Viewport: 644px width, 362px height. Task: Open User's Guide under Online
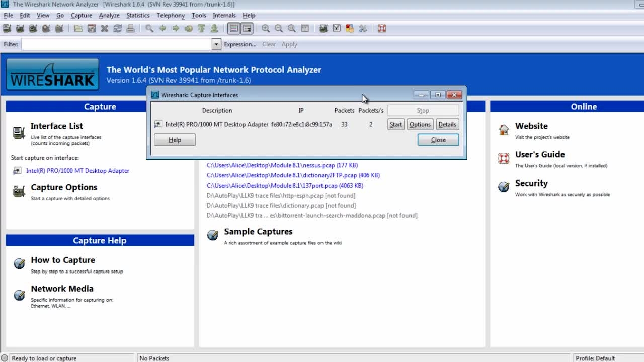[x=540, y=155]
